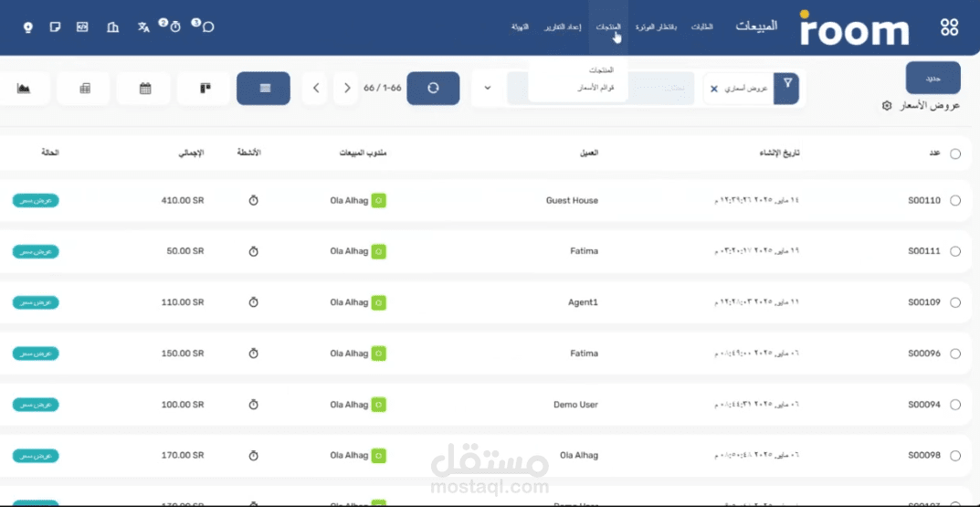This screenshot has width=980, height=507.
Task: Click the code developer tools icon
Action: [x=82, y=26]
